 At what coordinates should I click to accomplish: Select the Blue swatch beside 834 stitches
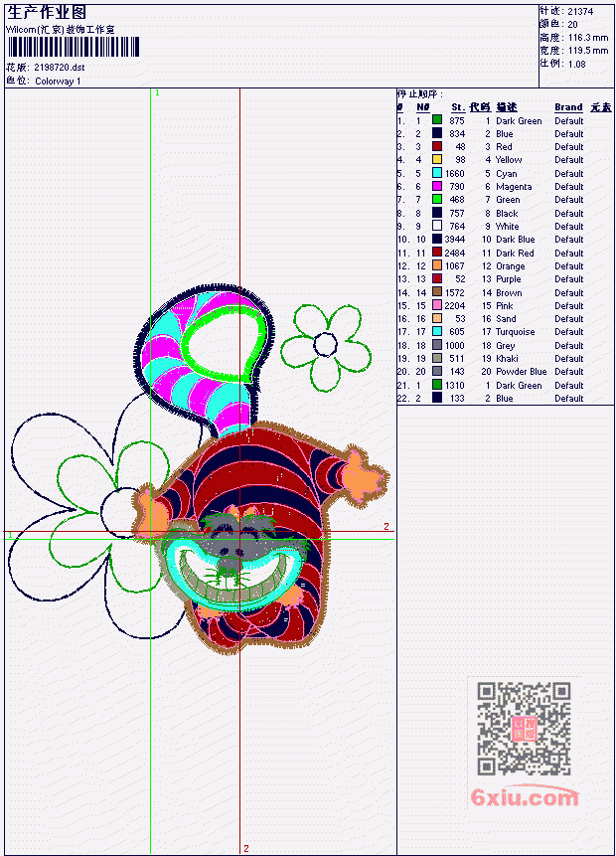(x=437, y=133)
